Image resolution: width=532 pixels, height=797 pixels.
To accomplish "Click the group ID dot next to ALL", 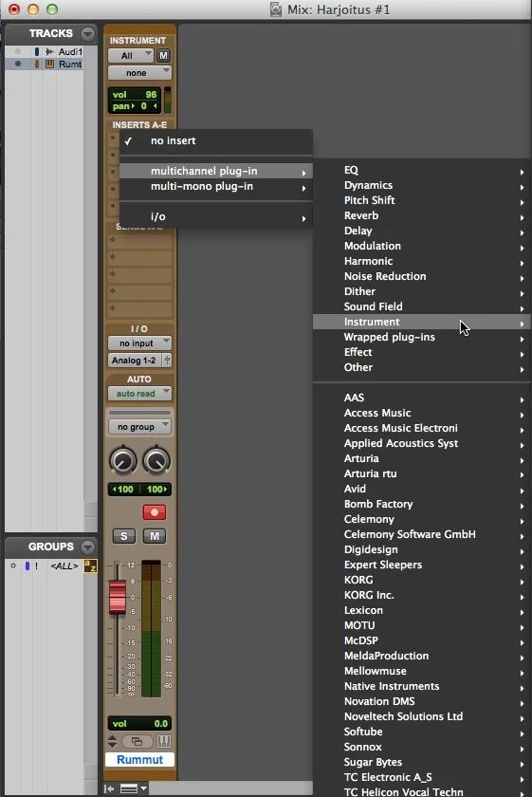I will click(13, 565).
